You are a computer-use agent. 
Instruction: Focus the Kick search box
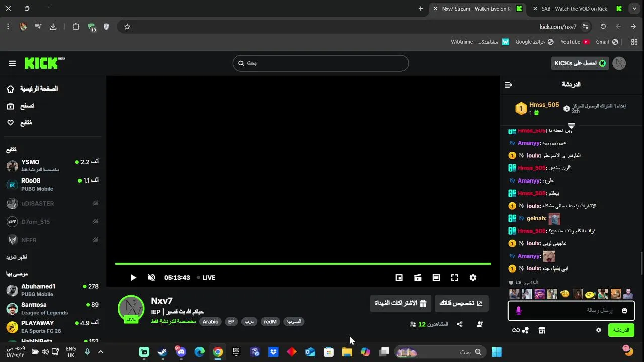pyautogui.click(x=320, y=63)
